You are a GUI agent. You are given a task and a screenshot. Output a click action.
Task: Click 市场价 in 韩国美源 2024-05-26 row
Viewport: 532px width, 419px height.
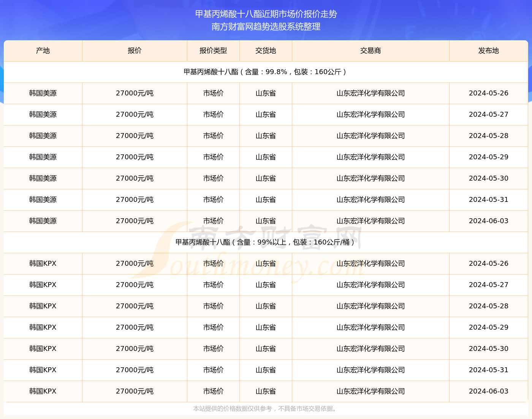213,93
